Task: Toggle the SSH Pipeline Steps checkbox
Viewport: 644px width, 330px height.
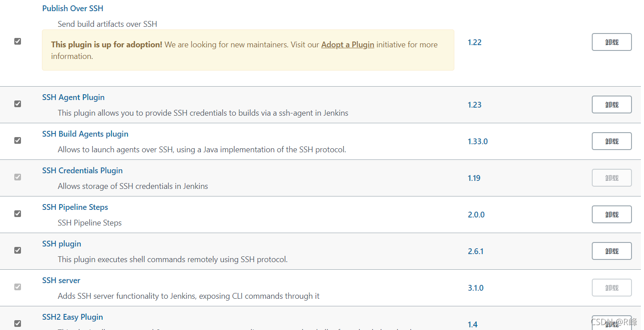Action: click(17, 214)
